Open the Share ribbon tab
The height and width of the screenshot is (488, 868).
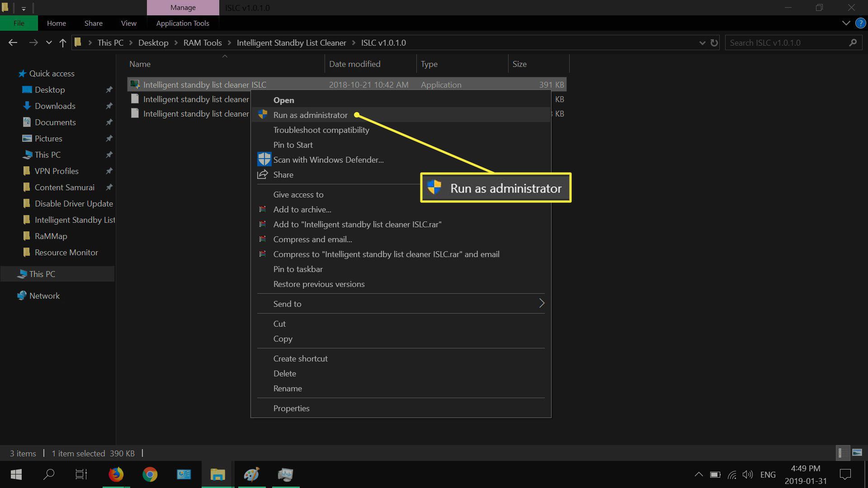click(94, 23)
